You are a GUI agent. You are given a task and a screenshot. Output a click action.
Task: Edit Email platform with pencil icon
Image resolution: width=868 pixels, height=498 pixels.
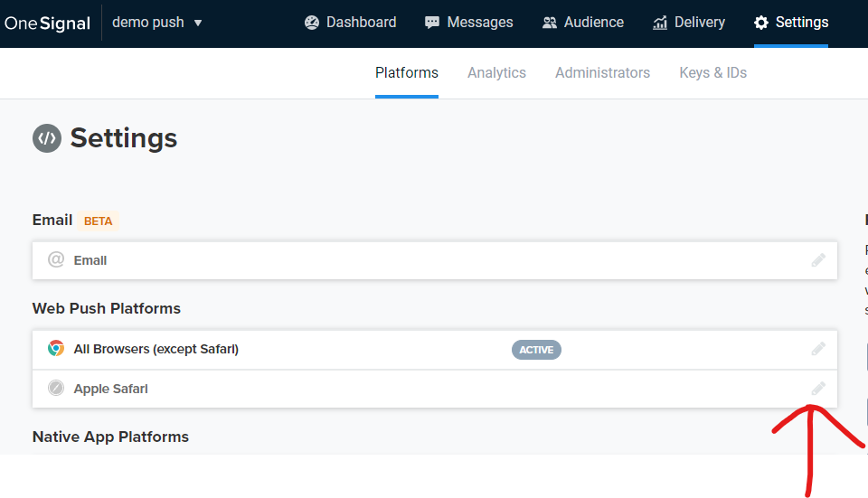[819, 260]
